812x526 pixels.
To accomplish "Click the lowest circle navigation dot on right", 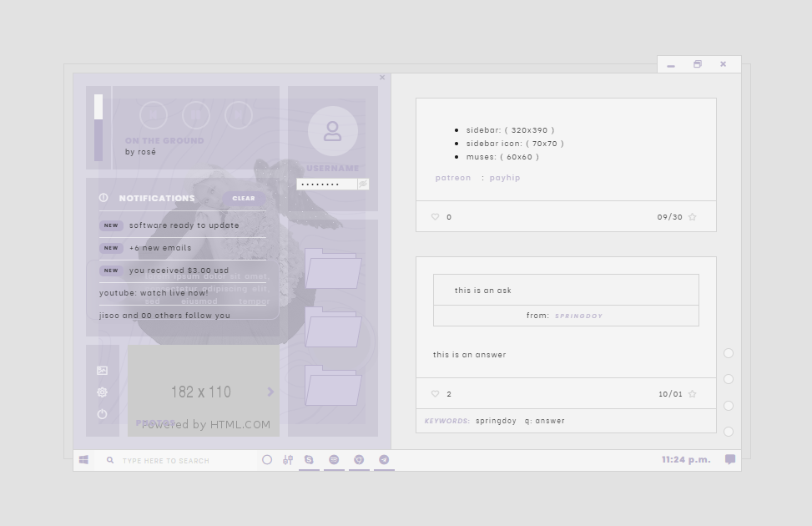I will click(728, 432).
